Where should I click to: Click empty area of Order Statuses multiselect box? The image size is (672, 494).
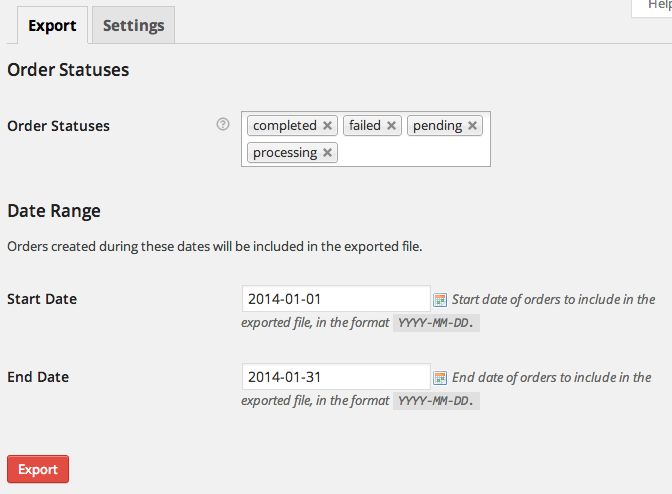pyautogui.click(x=414, y=153)
